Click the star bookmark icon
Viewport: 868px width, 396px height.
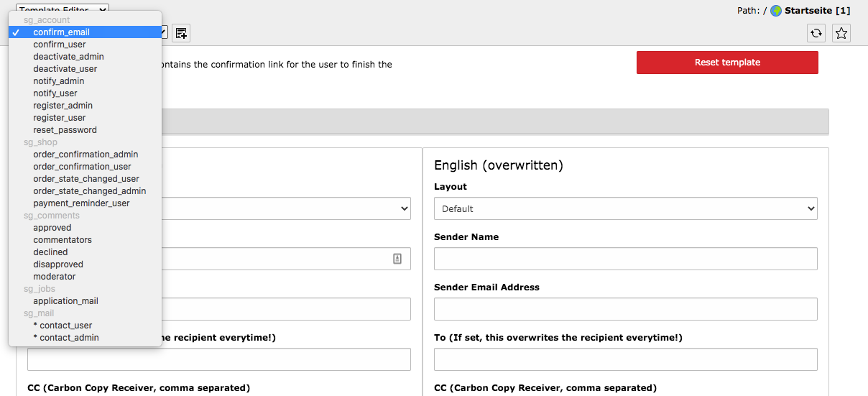(842, 32)
